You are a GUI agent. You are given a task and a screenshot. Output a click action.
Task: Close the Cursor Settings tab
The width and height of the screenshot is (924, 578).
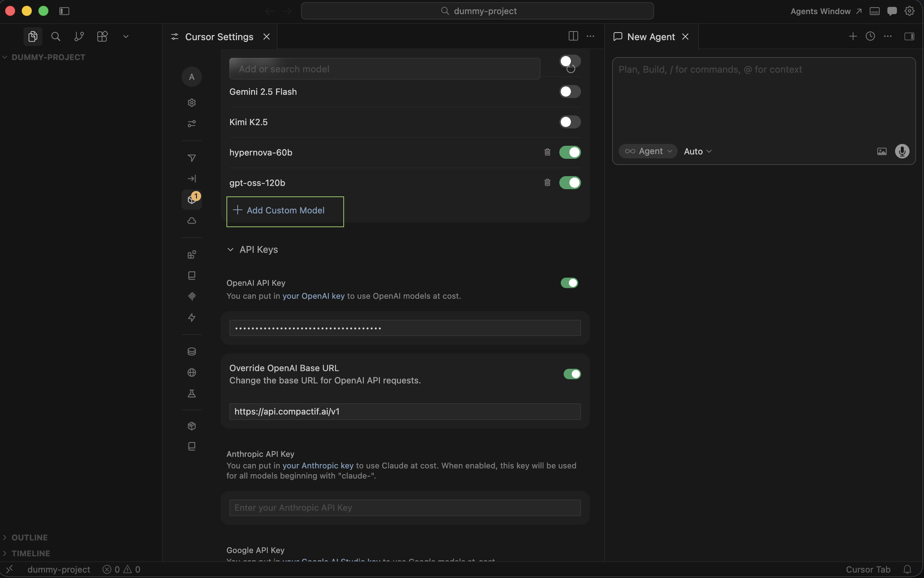click(x=267, y=36)
